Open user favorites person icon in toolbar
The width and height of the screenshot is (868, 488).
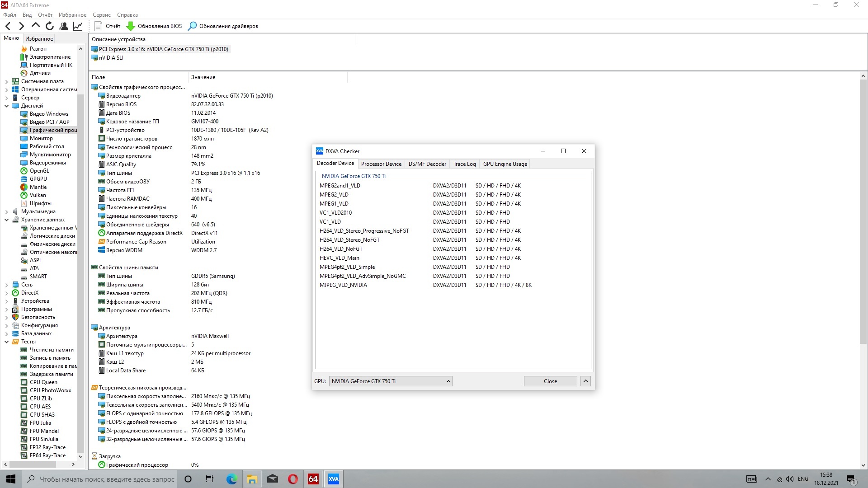[x=64, y=26]
